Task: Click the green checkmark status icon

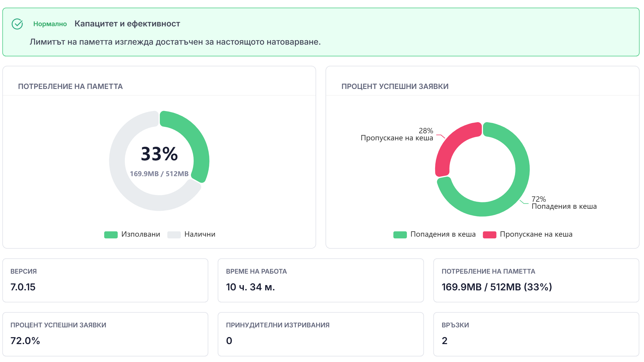Action: (x=17, y=24)
